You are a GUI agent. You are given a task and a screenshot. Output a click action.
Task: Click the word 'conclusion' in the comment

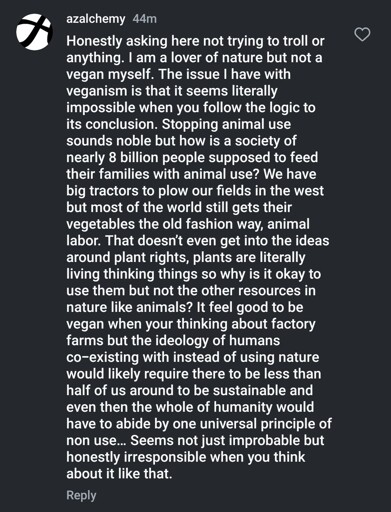120,124
